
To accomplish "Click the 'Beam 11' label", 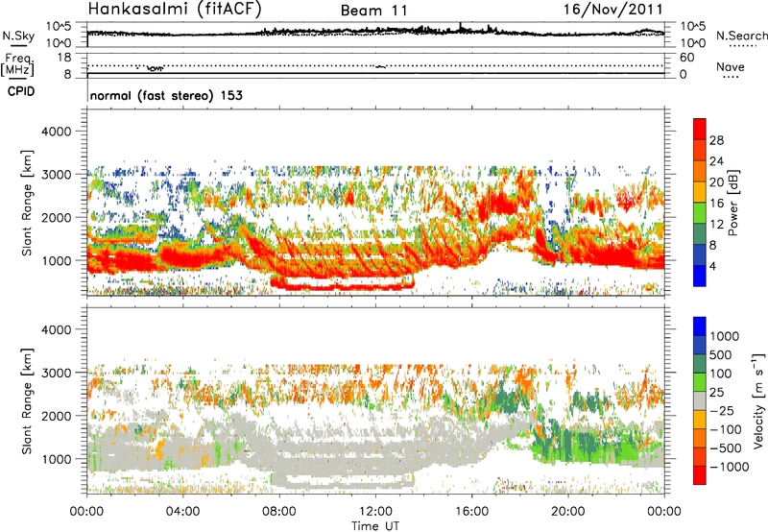I will tap(373, 11).
